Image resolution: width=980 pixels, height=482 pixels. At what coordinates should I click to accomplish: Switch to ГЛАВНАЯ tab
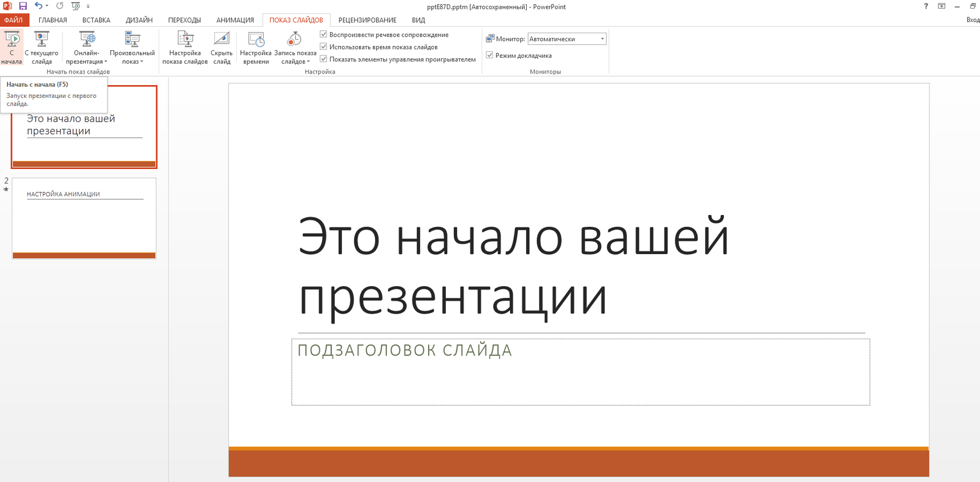pyautogui.click(x=52, y=20)
